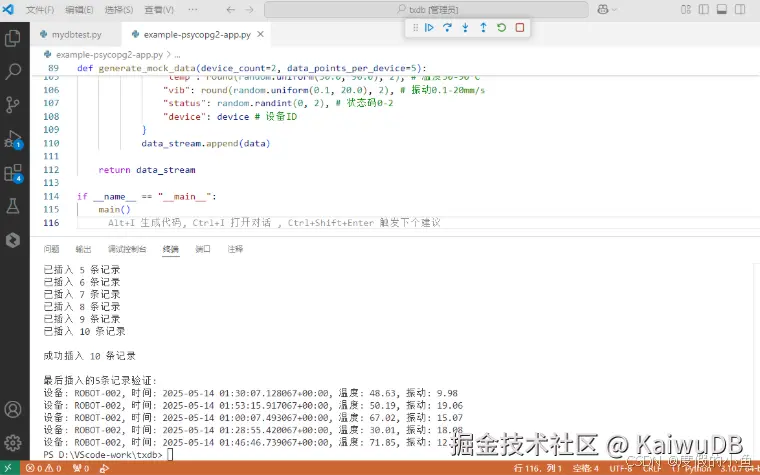
Task: Open the Testing flask view
Action: (13, 206)
